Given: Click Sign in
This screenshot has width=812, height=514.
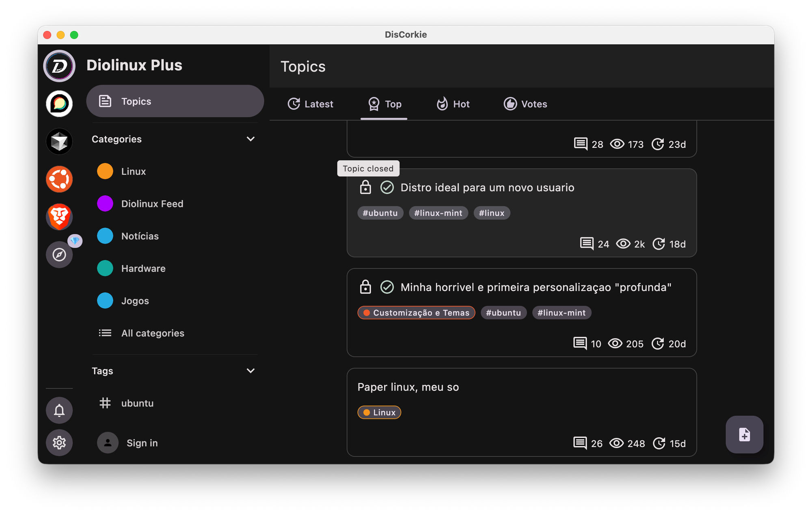Looking at the screenshot, I should click(x=142, y=443).
